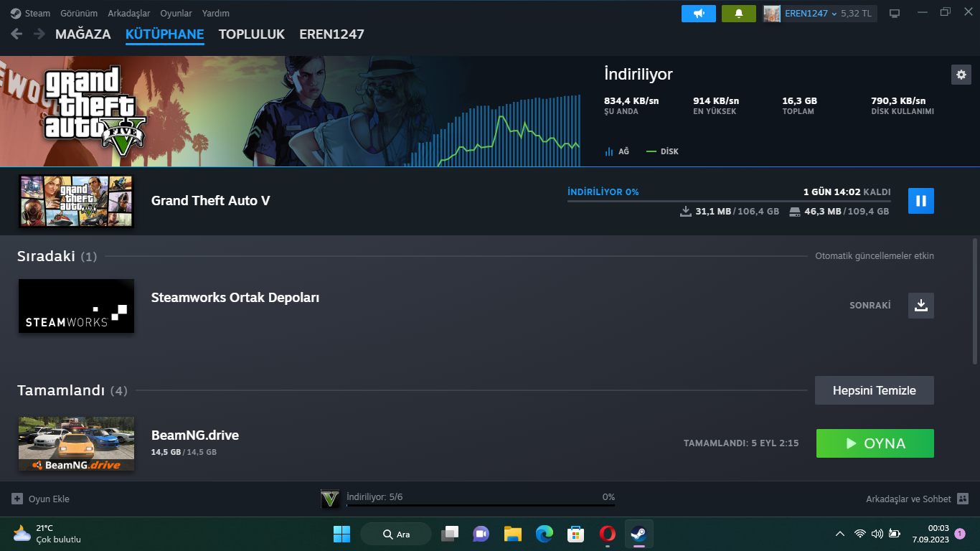Click the battery icon in system tray
The height and width of the screenshot is (551, 980).
[894, 534]
